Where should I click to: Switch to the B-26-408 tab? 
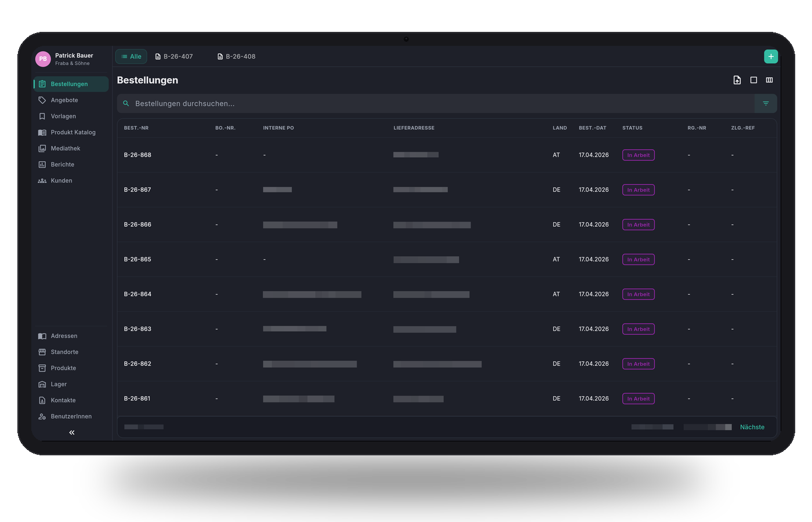click(x=236, y=57)
